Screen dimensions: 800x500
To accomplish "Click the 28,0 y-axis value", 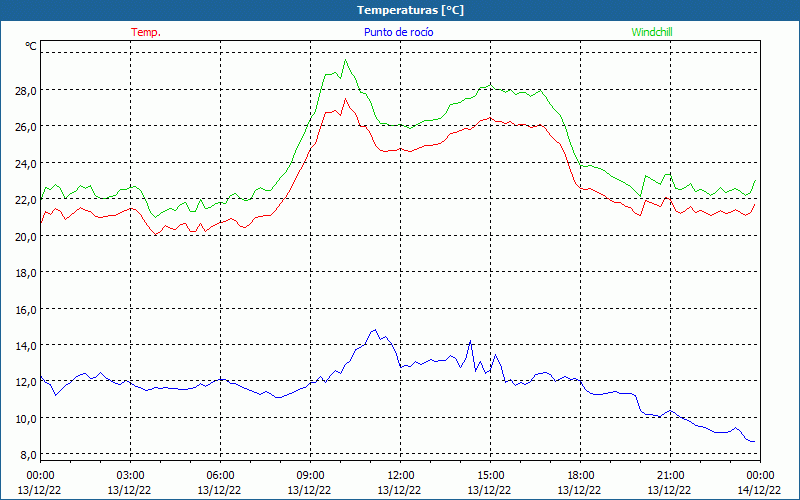I will click(26, 90).
